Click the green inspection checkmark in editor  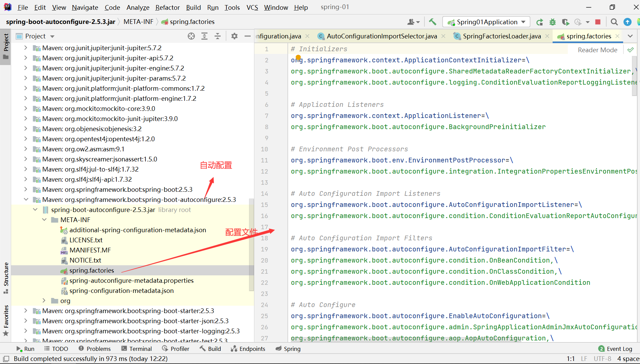630,50
